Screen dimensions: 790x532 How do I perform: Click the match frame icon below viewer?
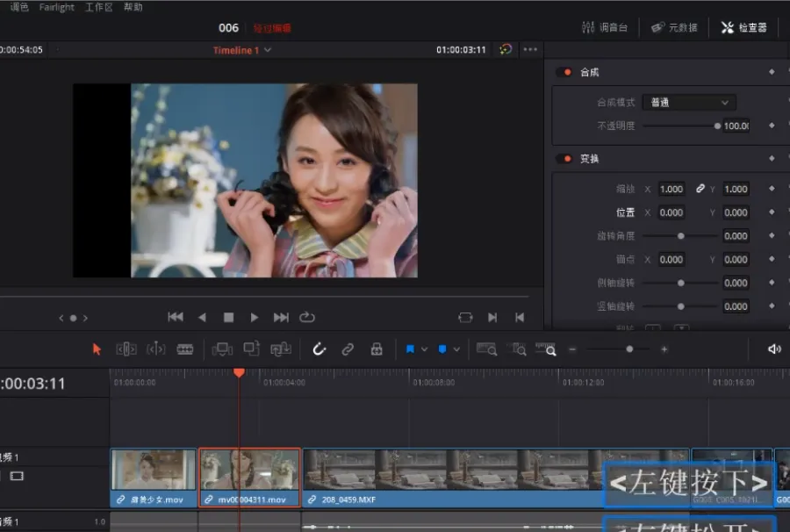click(x=465, y=318)
